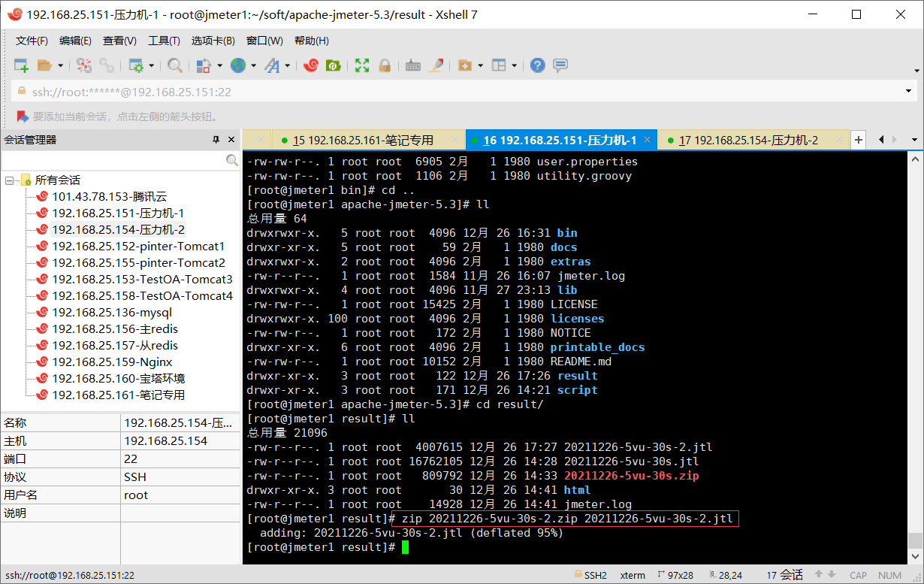The height and width of the screenshot is (584, 924).
Task: Click the bookmark arrow icon to add session
Action: [x=23, y=116]
